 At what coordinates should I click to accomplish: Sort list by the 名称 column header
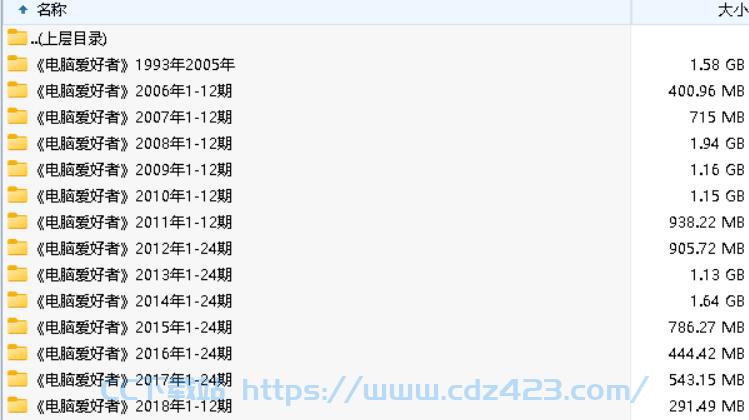[x=51, y=10]
